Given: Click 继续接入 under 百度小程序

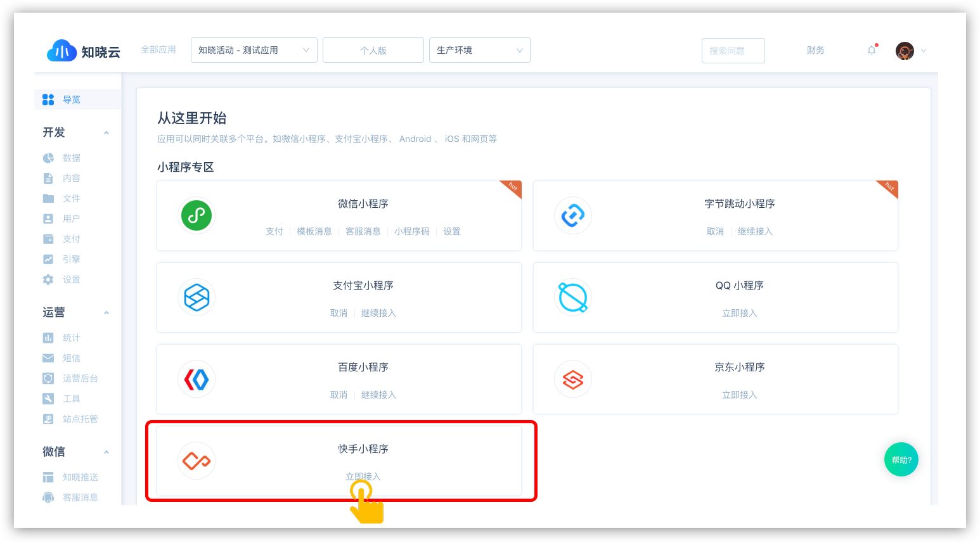Looking at the screenshot, I should pos(378,395).
